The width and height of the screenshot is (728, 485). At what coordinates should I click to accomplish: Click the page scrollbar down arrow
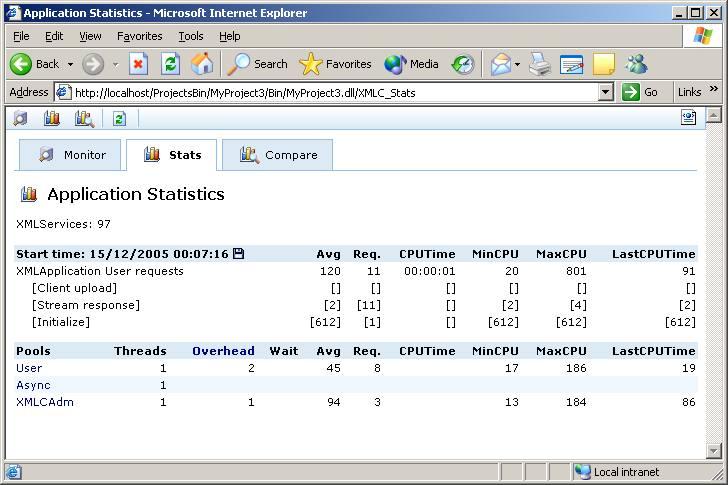pyautogui.click(x=714, y=451)
